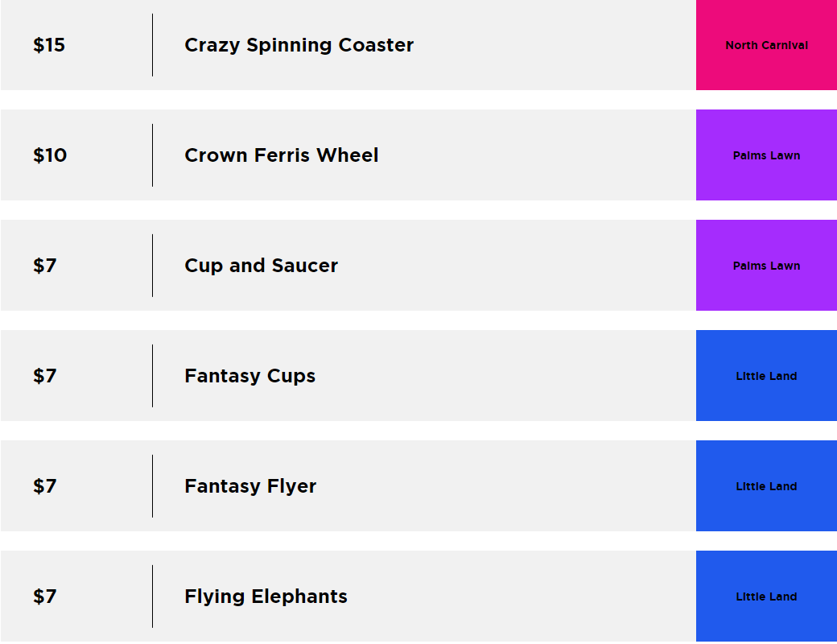Image resolution: width=837 pixels, height=644 pixels.
Task: Choose Little Land tag beside Flying Elephants
Action: [x=766, y=597]
